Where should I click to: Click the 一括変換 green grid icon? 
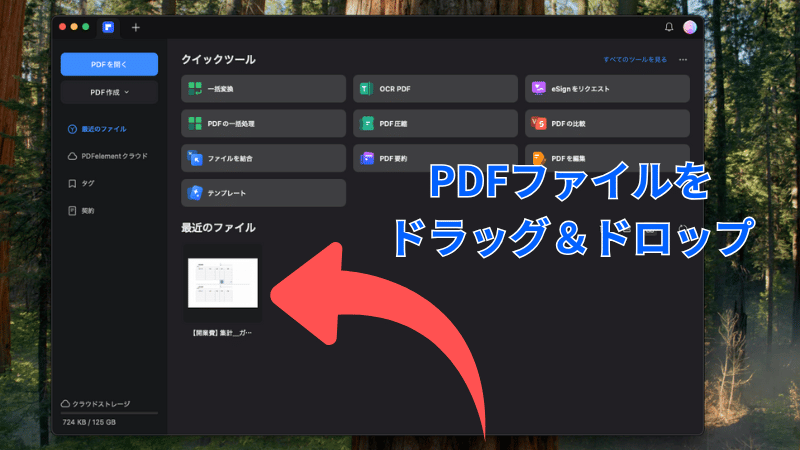(195, 89)
